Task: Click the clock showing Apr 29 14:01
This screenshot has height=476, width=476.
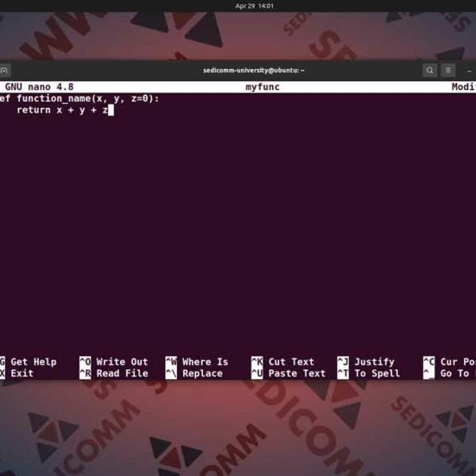Action: [x=255, y=6]
